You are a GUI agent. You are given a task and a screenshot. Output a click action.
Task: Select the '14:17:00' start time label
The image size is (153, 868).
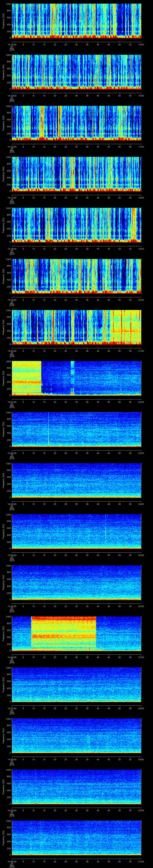[x=12, y=197]
